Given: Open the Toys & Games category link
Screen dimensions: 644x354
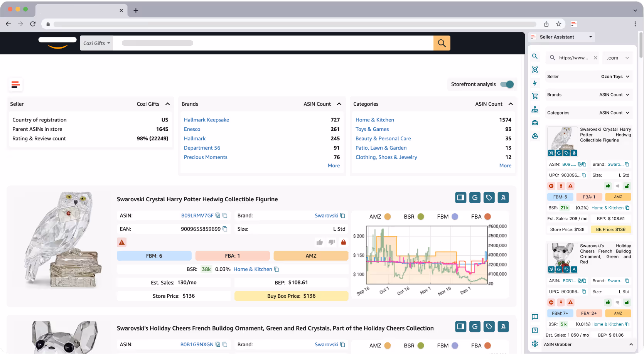Looking at the screenshot, I should [372, 129].
